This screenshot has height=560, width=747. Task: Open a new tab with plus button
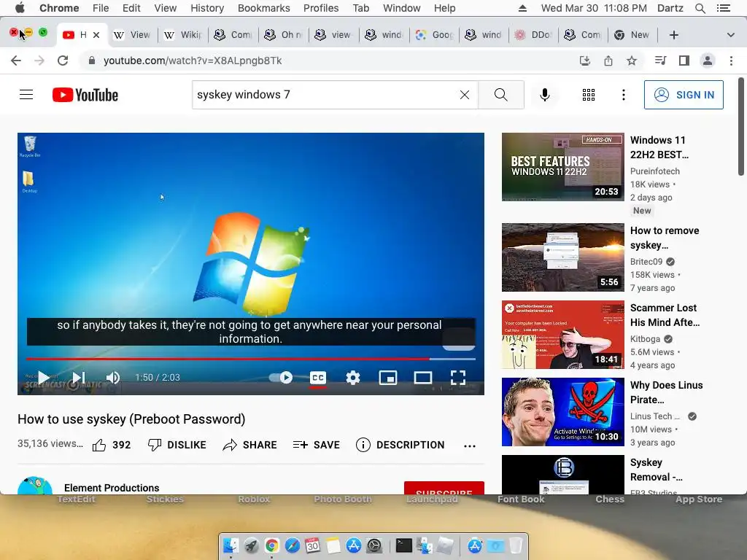(x=673, y=35)
